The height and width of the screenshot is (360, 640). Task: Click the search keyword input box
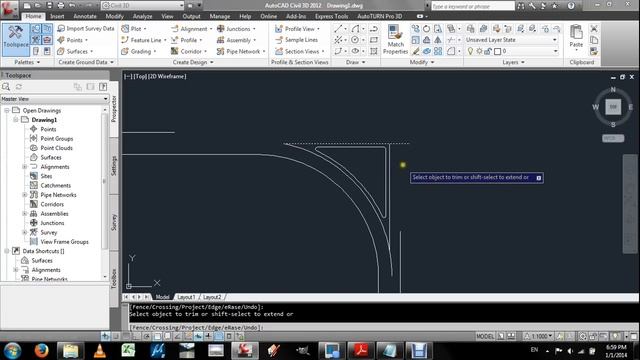[x=473, y=6]
